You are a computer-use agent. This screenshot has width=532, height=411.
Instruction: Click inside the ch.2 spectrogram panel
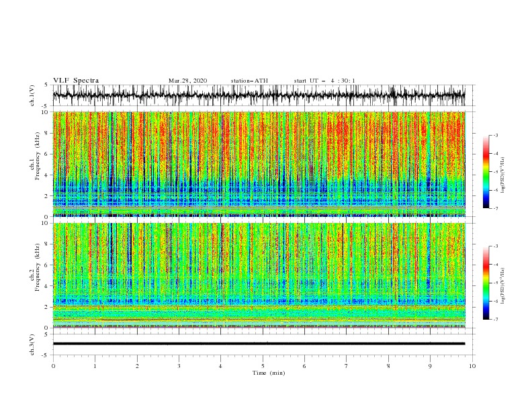click(x=259, y=275)
